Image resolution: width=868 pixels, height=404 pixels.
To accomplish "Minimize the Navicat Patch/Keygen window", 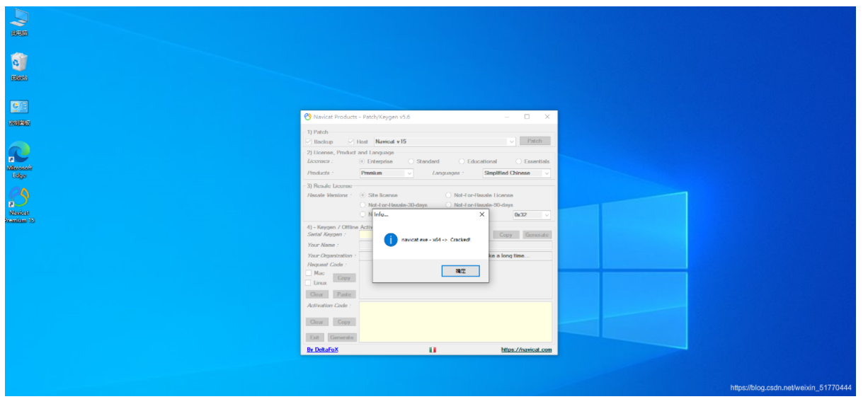I will tap(507, 117).
